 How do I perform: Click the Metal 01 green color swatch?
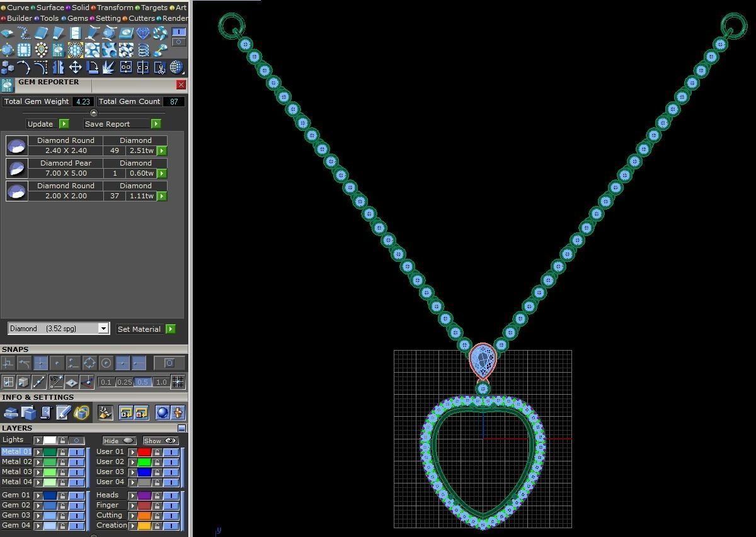click(x=50, y=452)
